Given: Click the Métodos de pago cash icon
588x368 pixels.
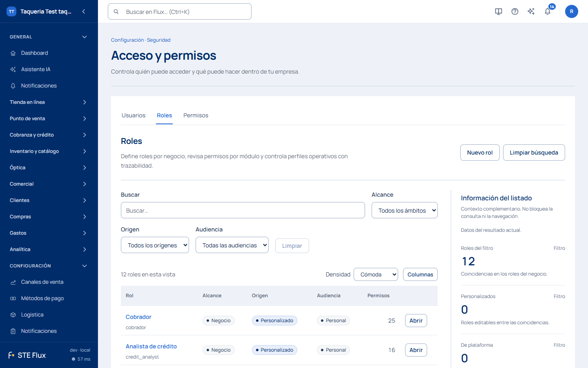Looking at the screenshot, I should pyautogui.click(x=13, y=298).
